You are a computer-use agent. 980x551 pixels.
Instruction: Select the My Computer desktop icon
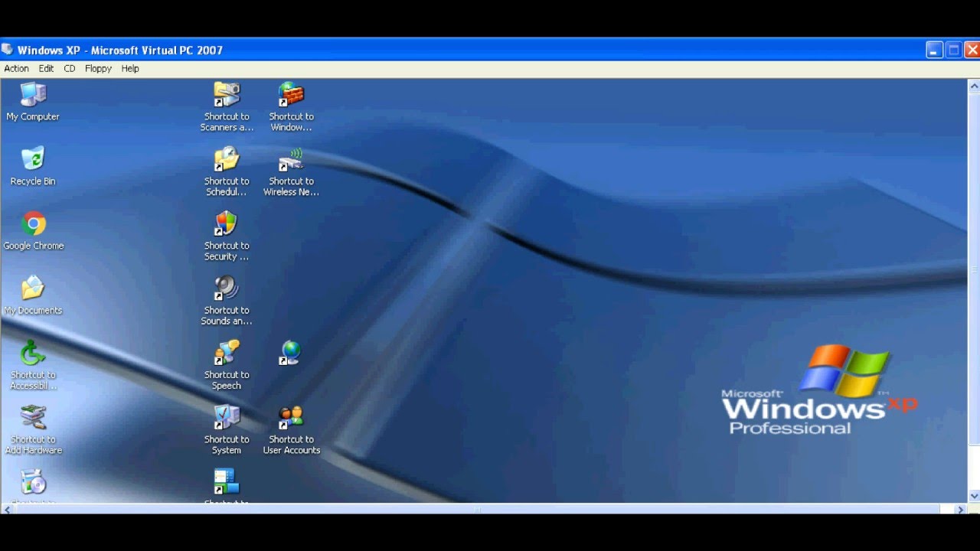[33, 102]
